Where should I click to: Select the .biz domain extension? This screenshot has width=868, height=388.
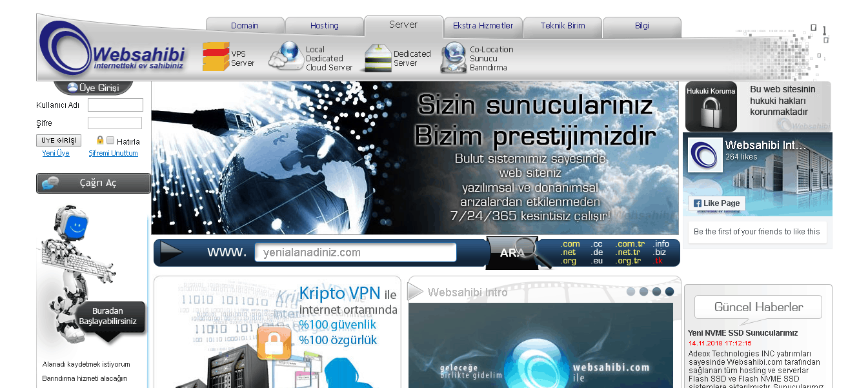coord(659,252)
